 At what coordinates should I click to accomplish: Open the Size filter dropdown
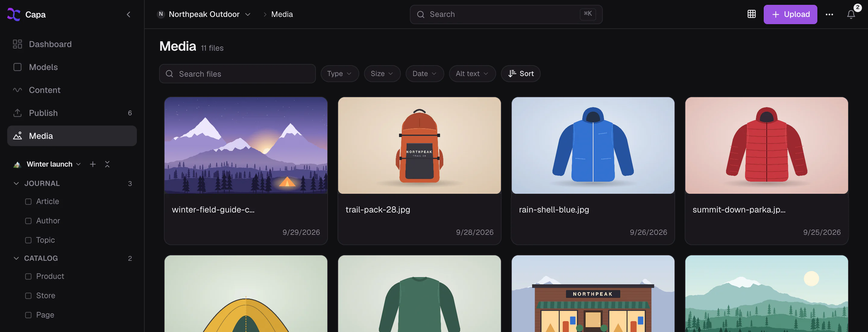click(382, 74)
